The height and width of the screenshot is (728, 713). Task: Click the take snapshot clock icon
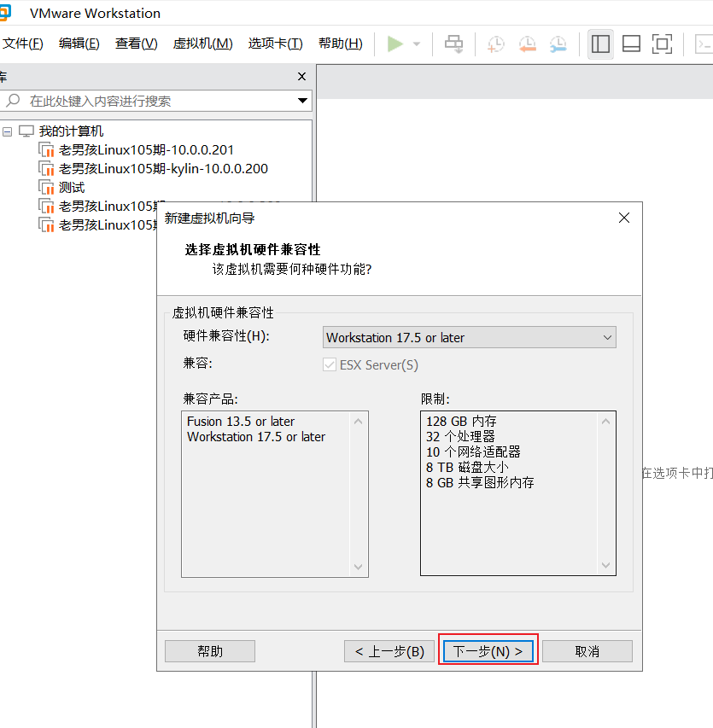click(495, 44)
